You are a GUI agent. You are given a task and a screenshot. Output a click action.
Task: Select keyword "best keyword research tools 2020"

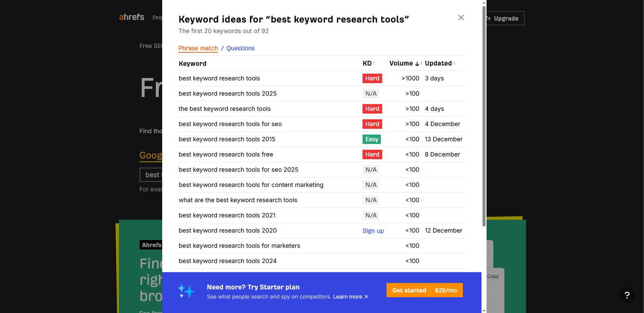coord(228,230)
